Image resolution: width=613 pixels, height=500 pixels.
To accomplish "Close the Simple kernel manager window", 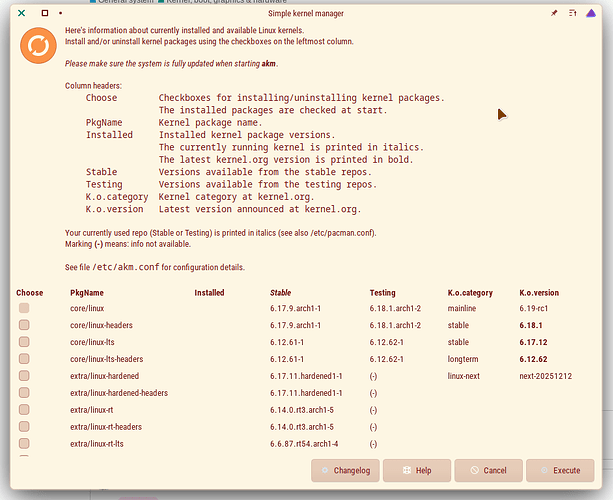I will pyautogui.click(x=22, y=13).
